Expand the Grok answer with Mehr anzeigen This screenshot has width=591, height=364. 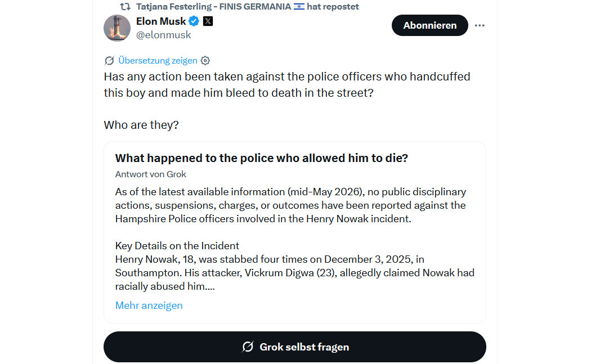149,305
